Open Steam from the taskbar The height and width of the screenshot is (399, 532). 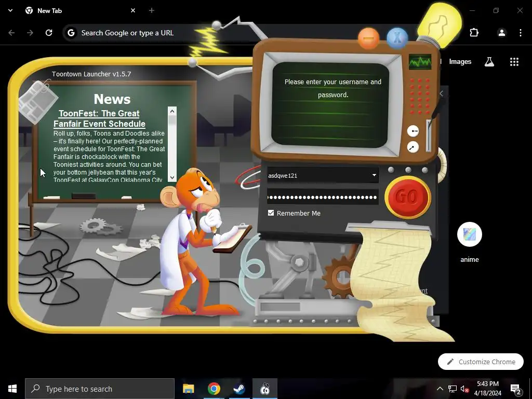(239, 389)
